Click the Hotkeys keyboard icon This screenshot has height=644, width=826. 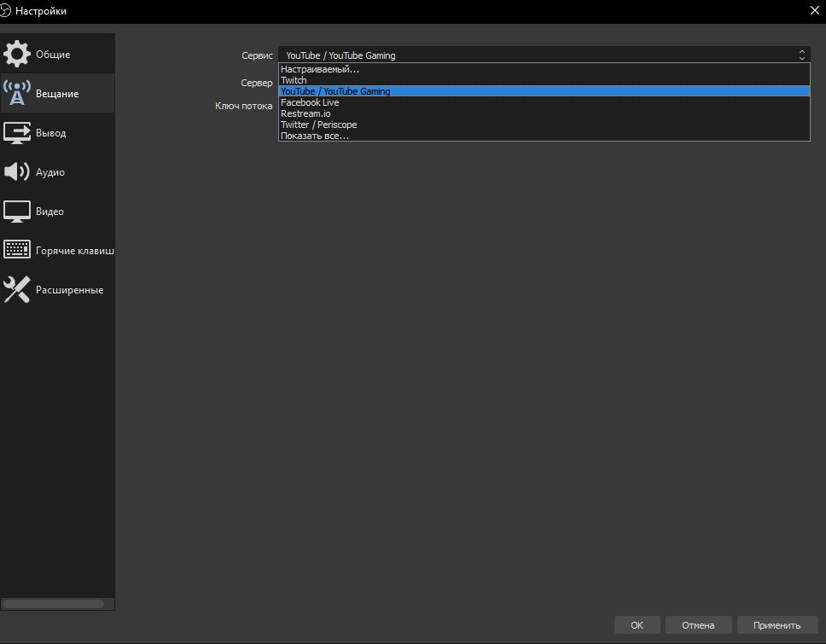(17, 251)
